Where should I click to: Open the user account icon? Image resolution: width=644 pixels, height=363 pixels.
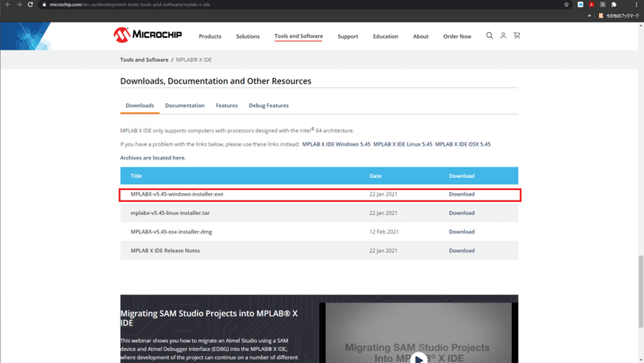503,35
